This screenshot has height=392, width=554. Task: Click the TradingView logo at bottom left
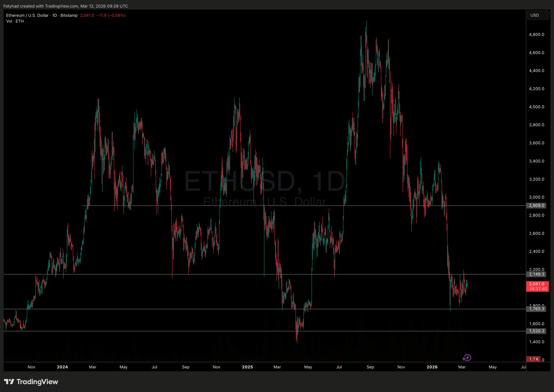(x=31, y=382)
